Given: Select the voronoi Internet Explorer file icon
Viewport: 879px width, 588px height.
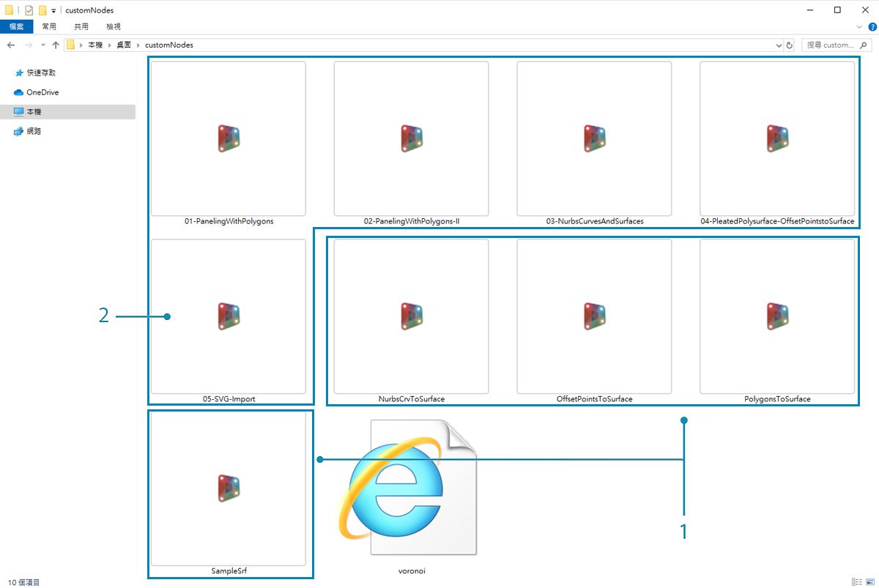Looking at the screenshot, I should point(409,487).
